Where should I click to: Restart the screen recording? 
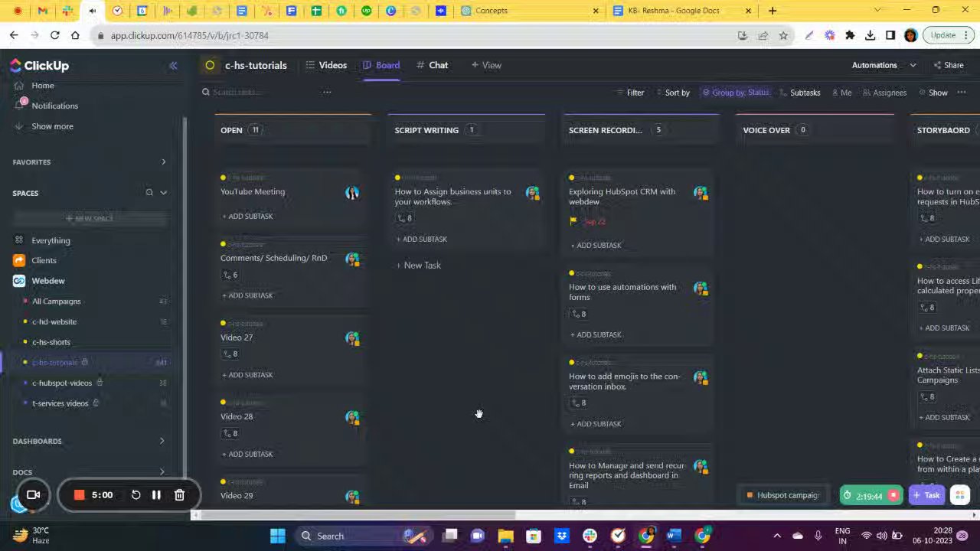pos(136,495)
